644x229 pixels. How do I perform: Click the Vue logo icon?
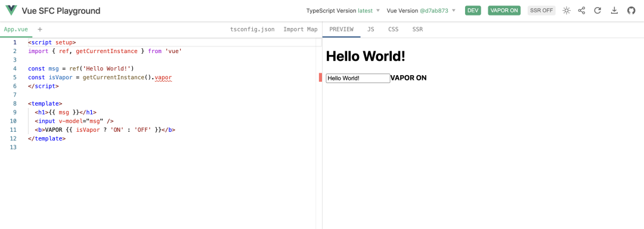[x=11, y=10]
